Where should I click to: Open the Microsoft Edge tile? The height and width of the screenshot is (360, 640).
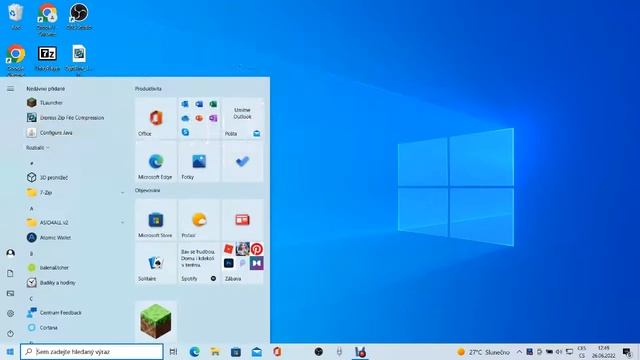tap(156, 162)
